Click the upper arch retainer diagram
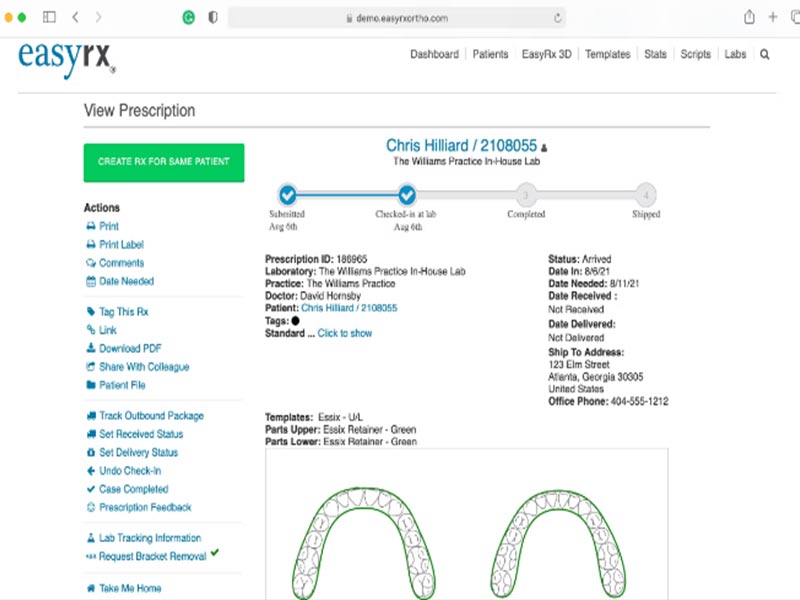 click(x=363, y=543)
